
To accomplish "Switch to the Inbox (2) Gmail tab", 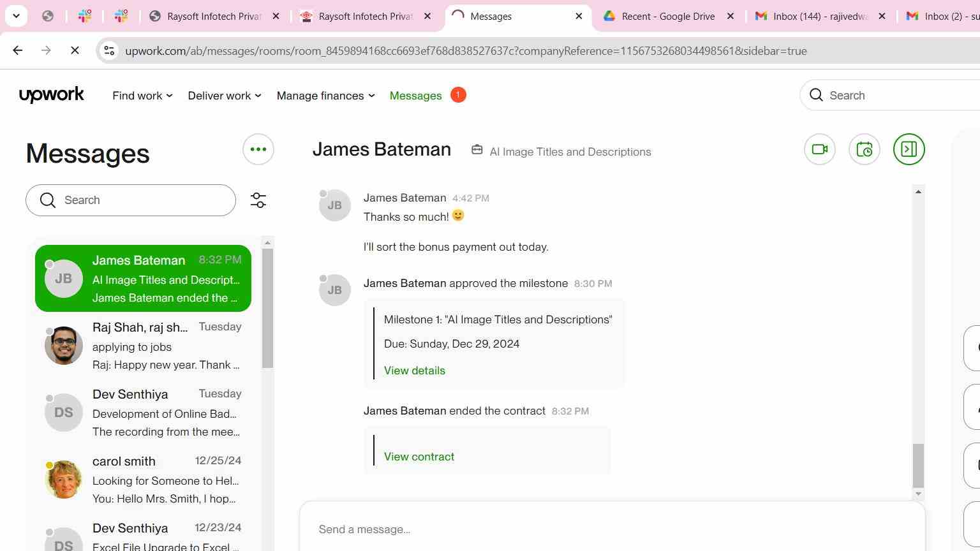I will click(941, 16).
